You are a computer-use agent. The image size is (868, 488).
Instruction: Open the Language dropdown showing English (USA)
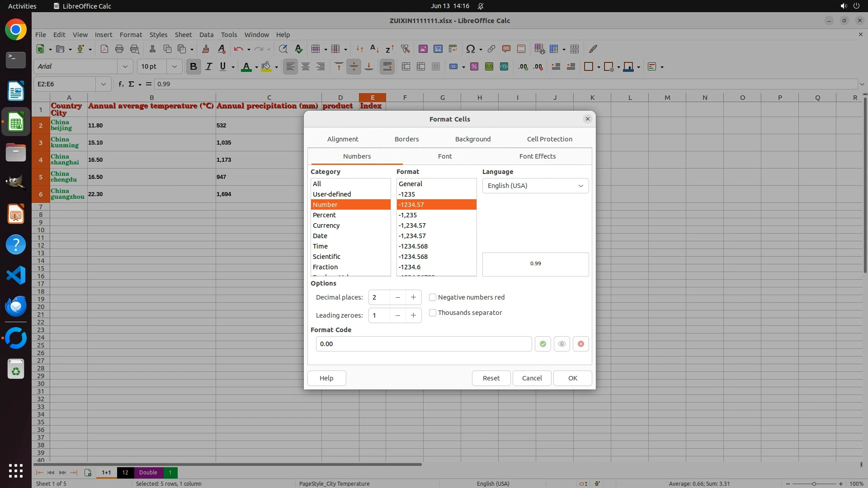535,186
